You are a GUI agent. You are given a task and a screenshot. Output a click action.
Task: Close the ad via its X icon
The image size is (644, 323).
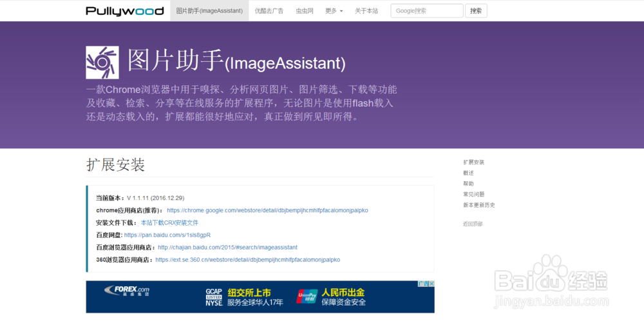point(431,284)
